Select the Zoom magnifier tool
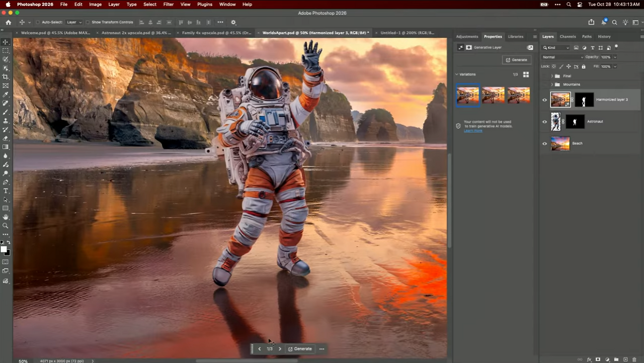Screen dimensions: 644x363 pyautogui.click(x=6, y=226)
